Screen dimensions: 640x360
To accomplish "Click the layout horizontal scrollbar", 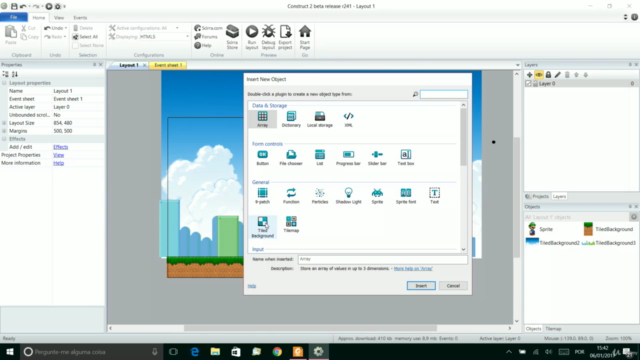I will point(310,328).
